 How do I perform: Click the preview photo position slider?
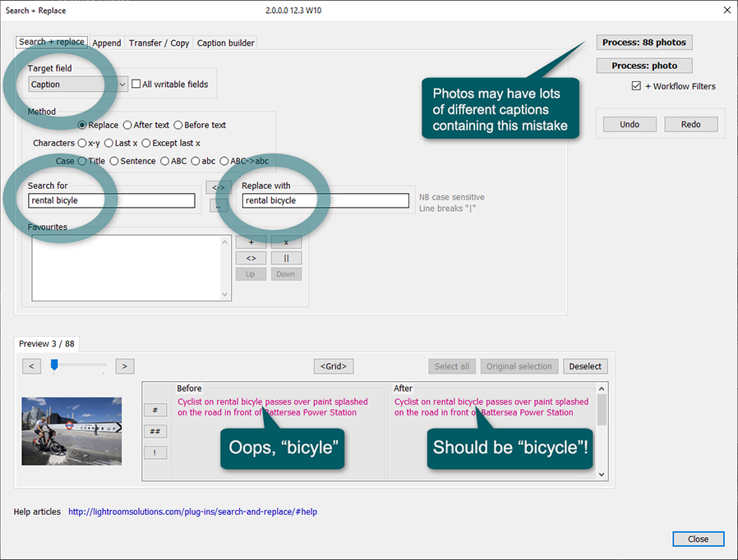click(x=54, y=365)
